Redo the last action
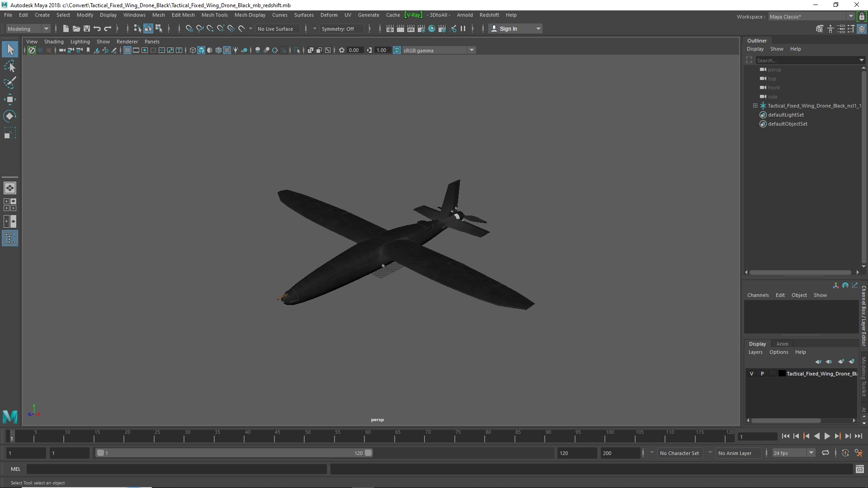 pos(108,28)
